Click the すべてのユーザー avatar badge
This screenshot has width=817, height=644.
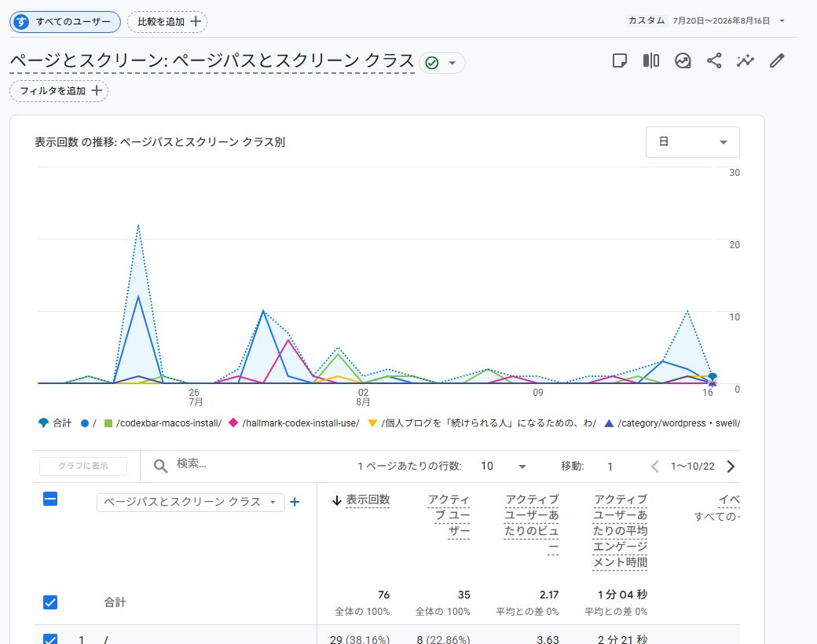click(21, 22)
